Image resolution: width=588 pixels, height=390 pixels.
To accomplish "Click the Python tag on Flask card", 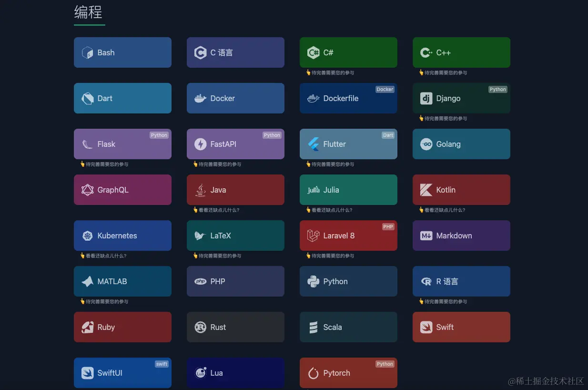I will click(159, 135).
